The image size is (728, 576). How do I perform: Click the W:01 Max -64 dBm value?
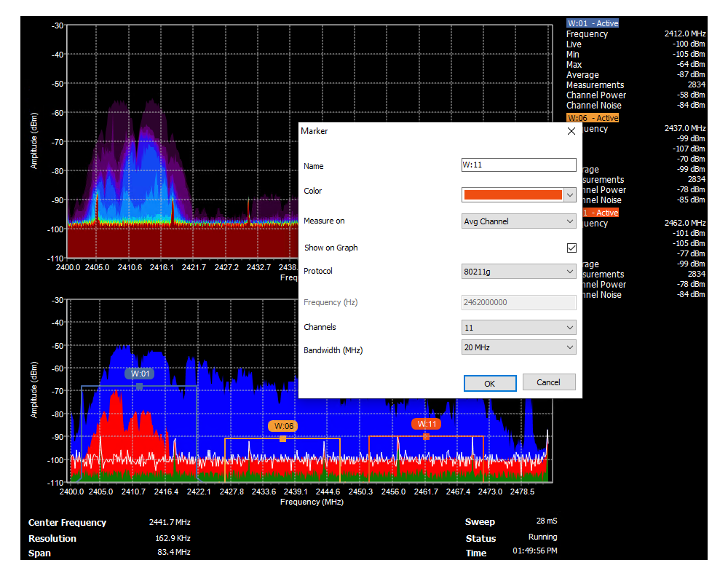click(691, 64)
